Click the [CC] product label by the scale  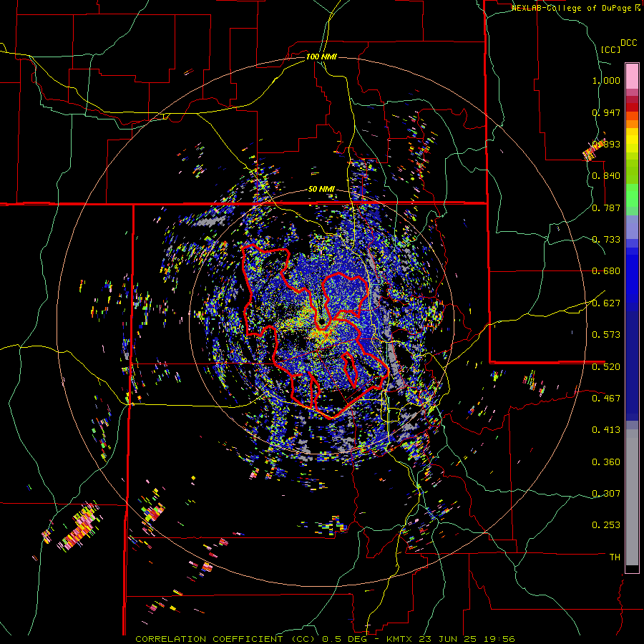click(x=610, y=49)
